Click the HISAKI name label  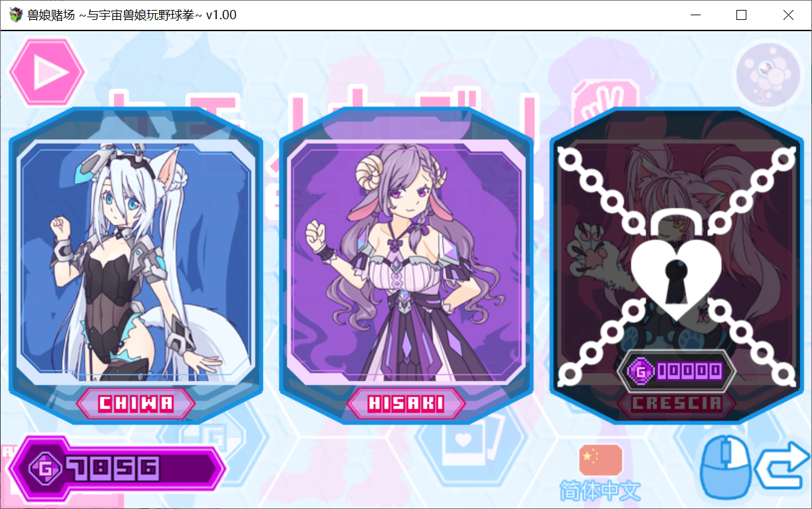pos(406,403)
